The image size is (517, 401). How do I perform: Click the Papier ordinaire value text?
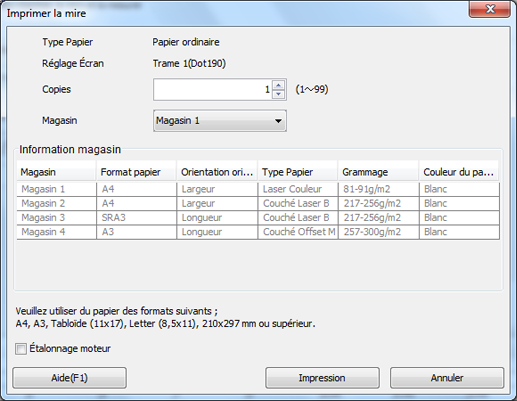[186, 42]
